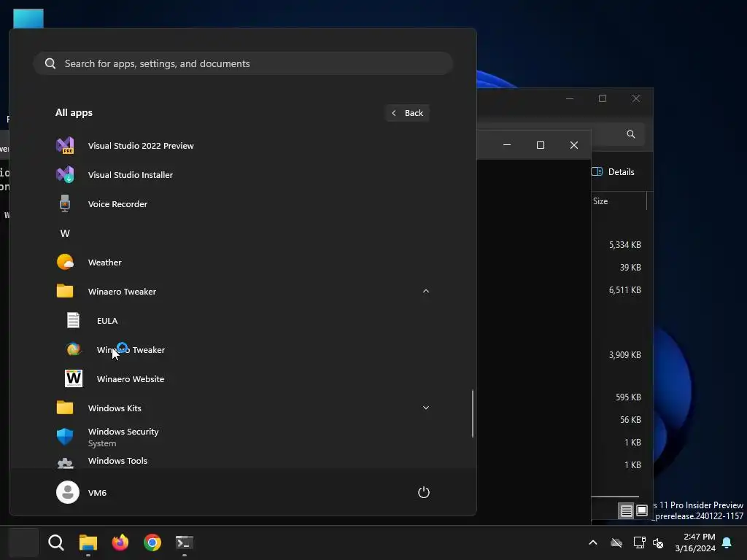Toggle the Details pane in Explorer
747x560 pixels.
[x=613, y=172]
